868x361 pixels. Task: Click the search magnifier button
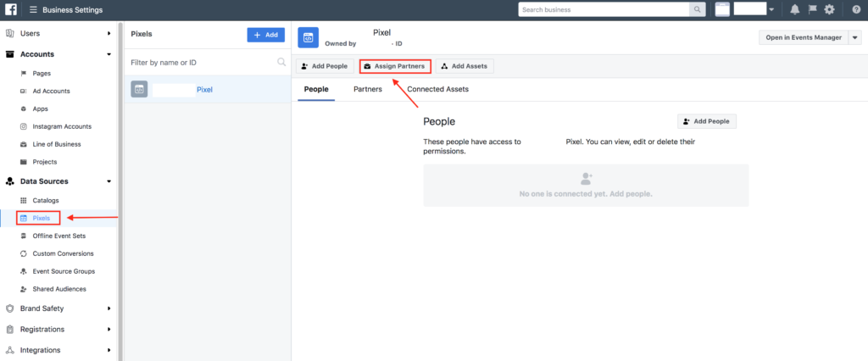pos(698,9)
